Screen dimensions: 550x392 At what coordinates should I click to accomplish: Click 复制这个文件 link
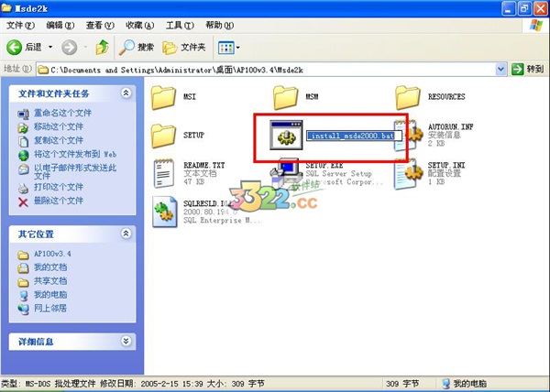pos(59,140)
